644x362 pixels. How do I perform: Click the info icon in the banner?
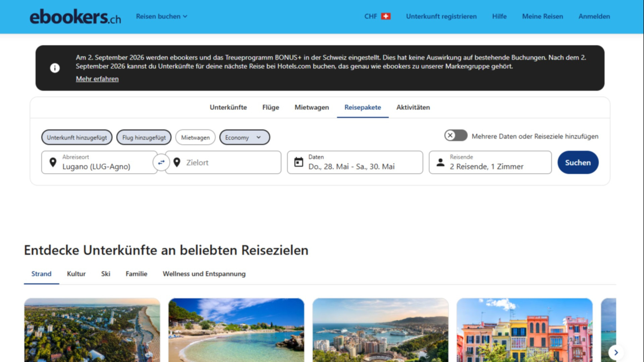(x=55, y=68)
